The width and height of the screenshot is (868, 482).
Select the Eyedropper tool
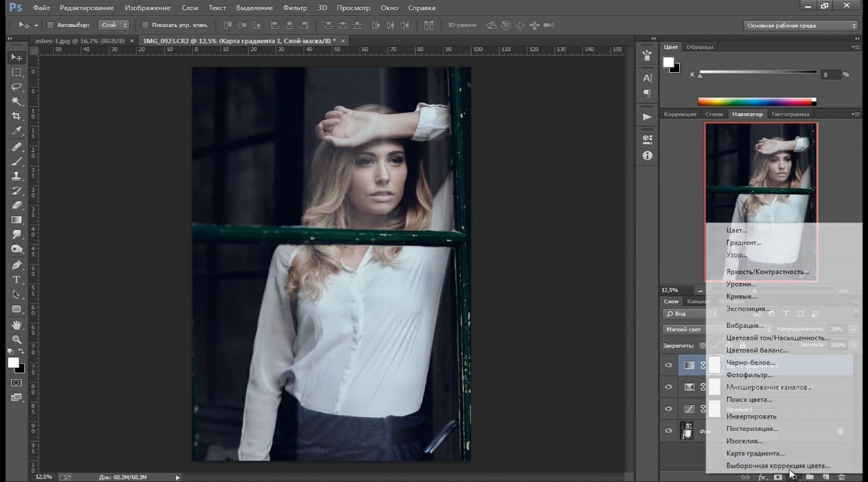pos(17,131)
